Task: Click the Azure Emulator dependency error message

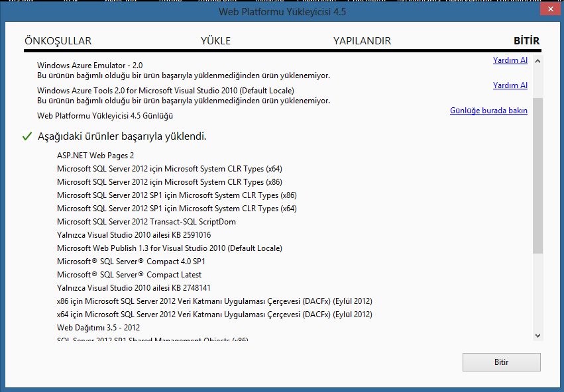Action: [x=184, y=75]
